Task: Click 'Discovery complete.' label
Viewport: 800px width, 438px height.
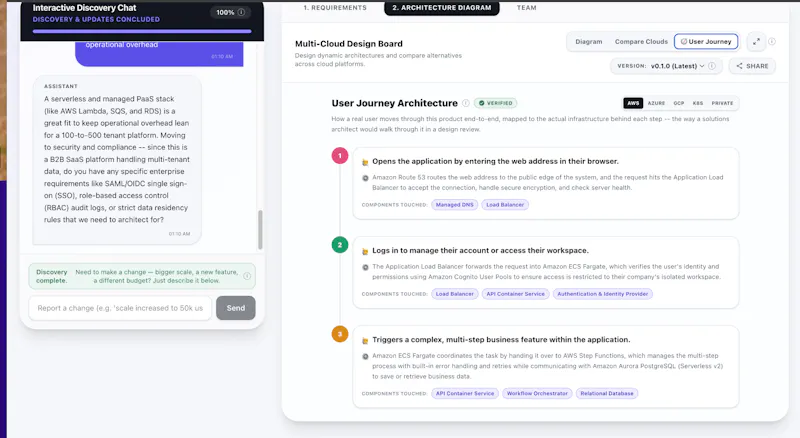Action: coord(51,276)
